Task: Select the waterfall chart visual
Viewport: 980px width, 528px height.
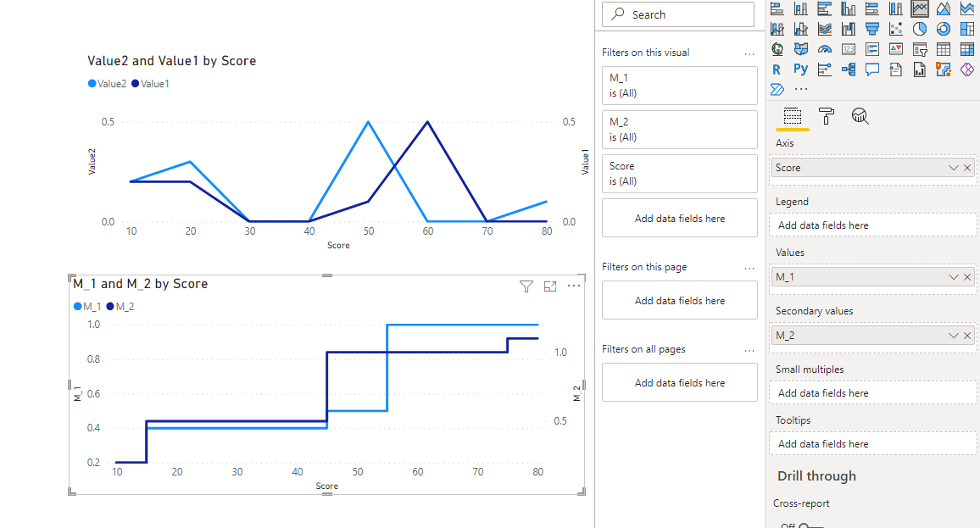Action: (848, 29)
